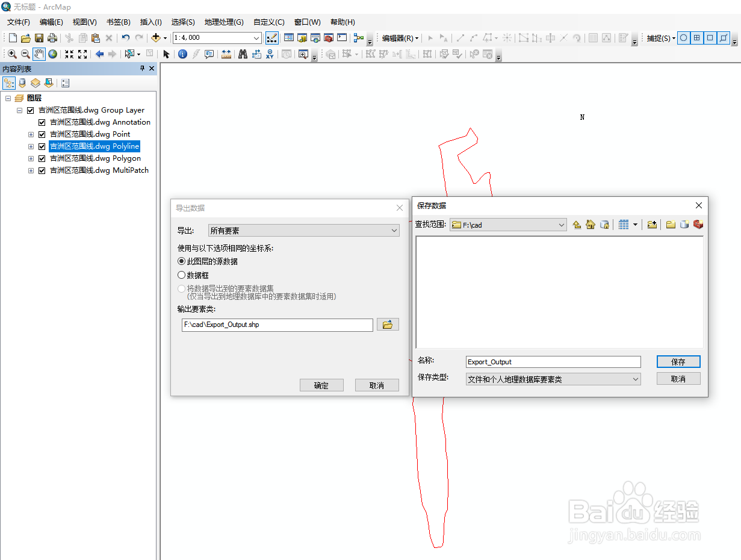The width and height of the screenshot is (741, 560).
Task: Click the Print icon in the toolbar
Action: (x=52, y=38)
